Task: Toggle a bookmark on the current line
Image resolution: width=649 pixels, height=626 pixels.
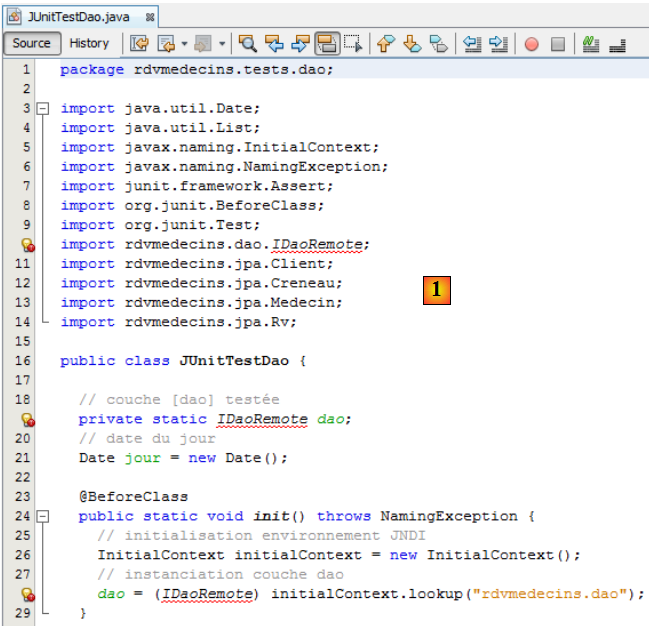Action: click(438, 44)
